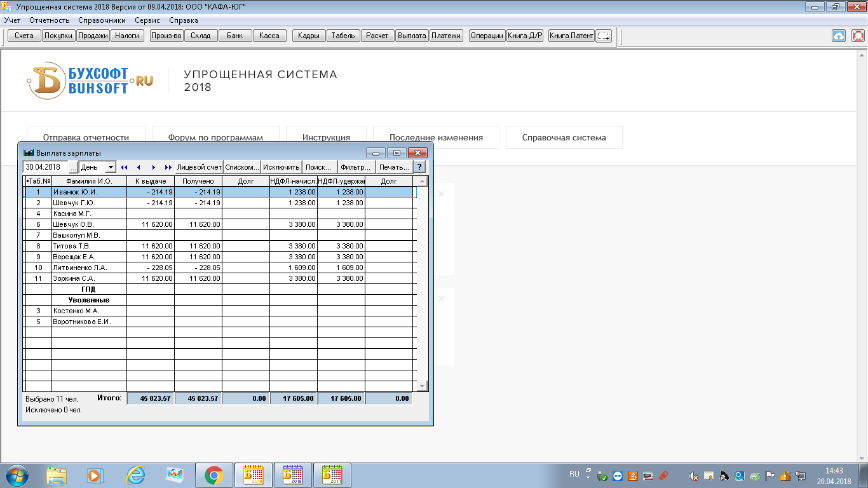Click the date field showing 30.04.2018

click(x=46, y=167)
